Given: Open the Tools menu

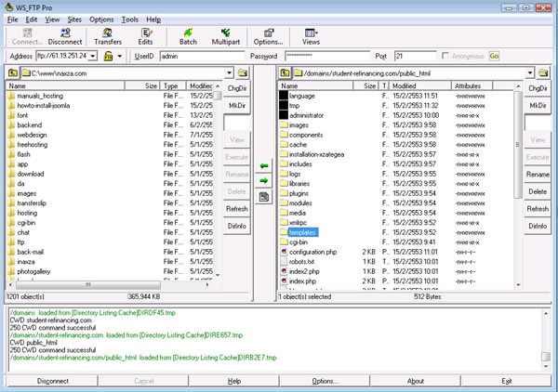Looking at the screenshot, I should 130,20.
